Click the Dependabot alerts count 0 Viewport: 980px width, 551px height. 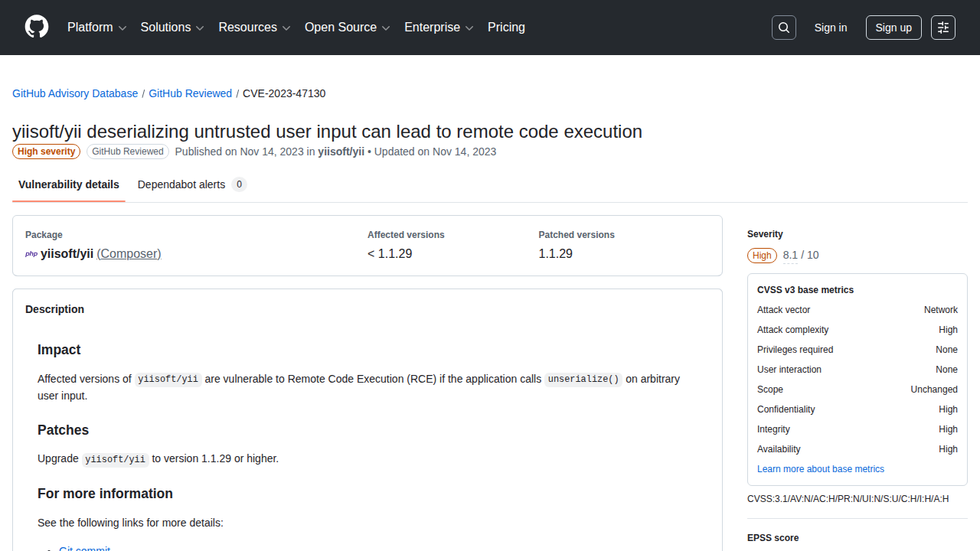(x=239, y=184)
